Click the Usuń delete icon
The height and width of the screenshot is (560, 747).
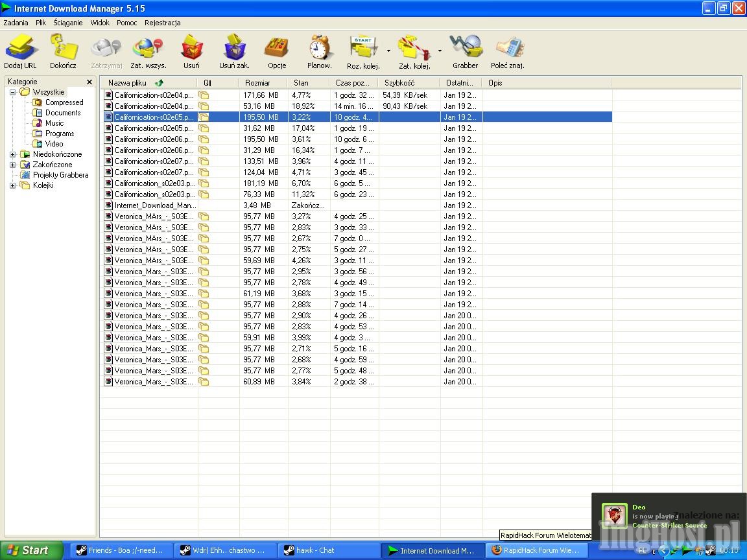pyautogui.click(x=191, y=51)
